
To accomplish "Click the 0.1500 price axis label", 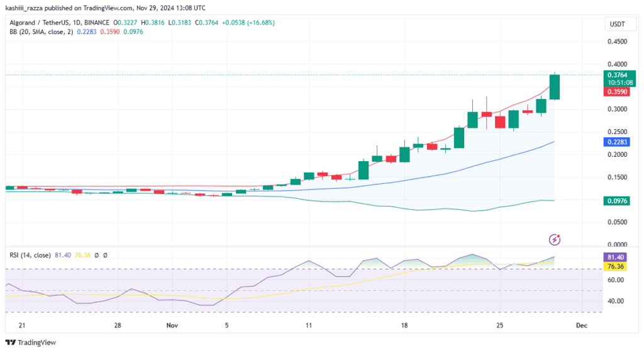I will [x=618, y=177].
